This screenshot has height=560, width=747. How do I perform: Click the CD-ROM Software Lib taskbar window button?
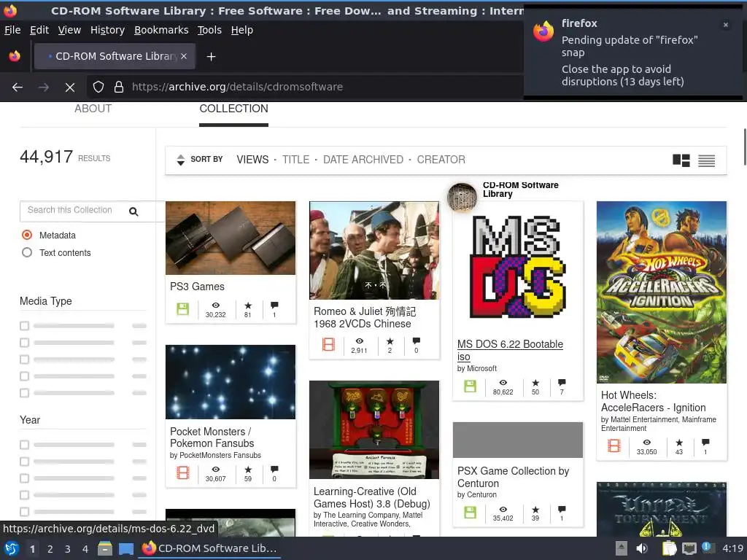click(209, 548)
